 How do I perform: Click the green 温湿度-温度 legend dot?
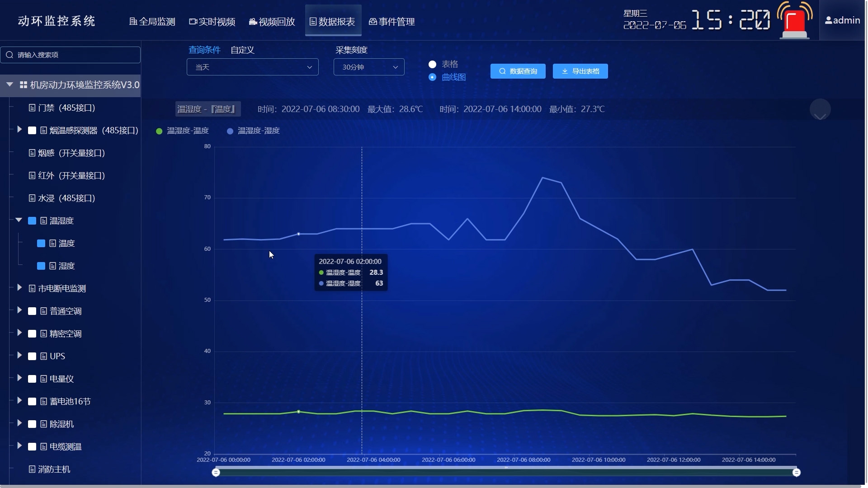pos(159,131)
